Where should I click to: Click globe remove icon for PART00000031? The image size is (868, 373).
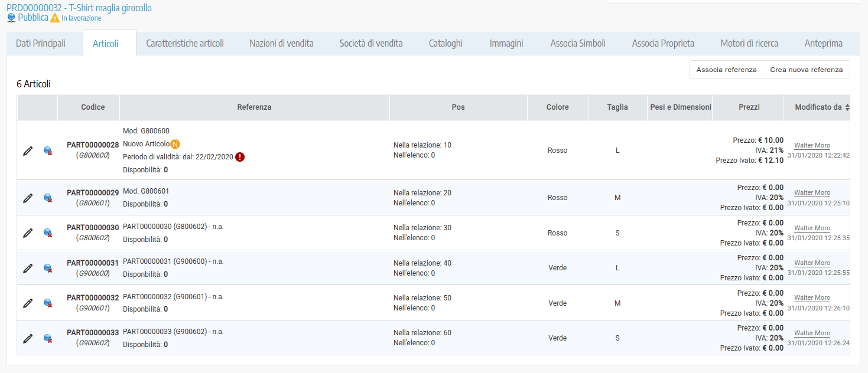(48, 269)
